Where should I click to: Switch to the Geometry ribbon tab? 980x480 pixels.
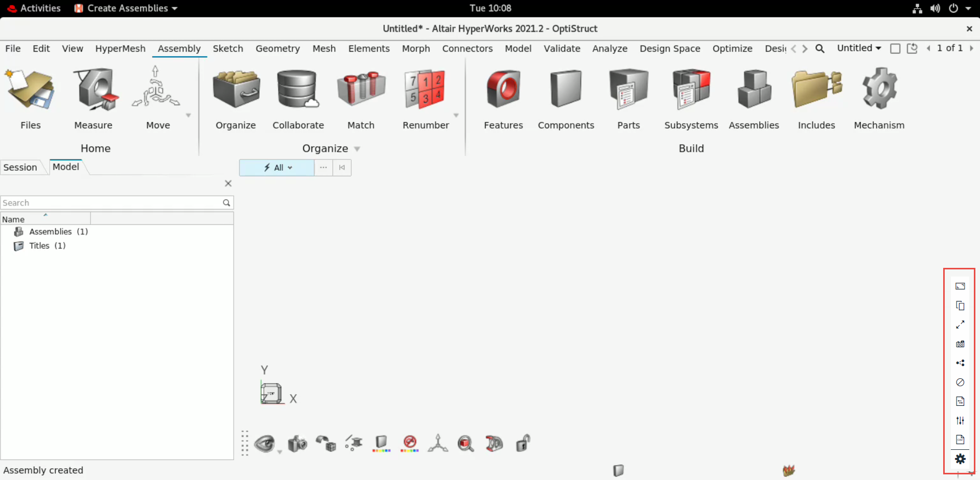(278, 49)
